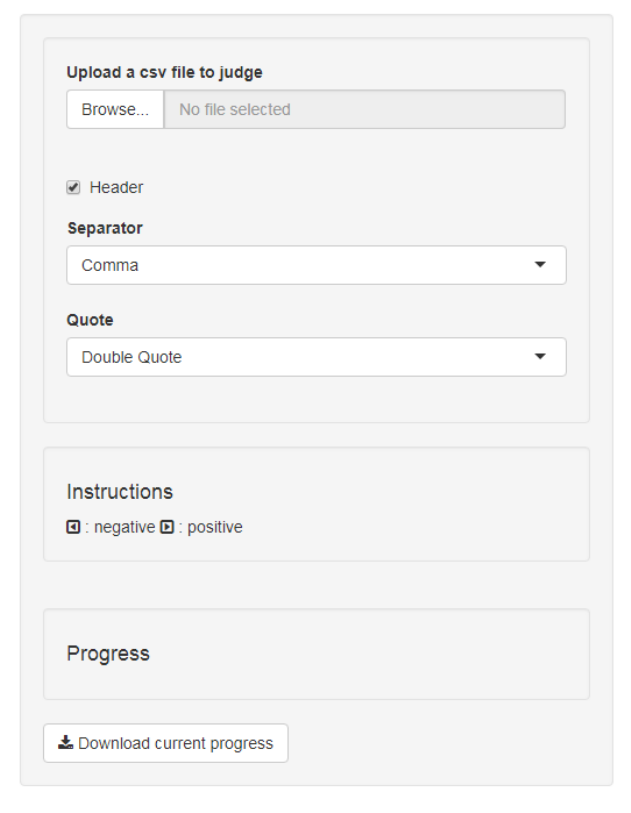Click the Upload a csv file label
This screenshot has width=631, height=813.
pos(165,72)
